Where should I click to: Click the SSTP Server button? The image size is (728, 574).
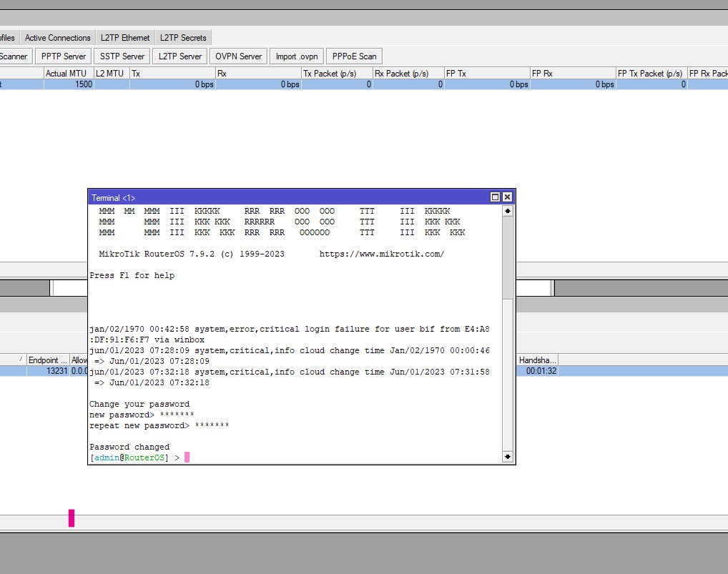point(122,56)
